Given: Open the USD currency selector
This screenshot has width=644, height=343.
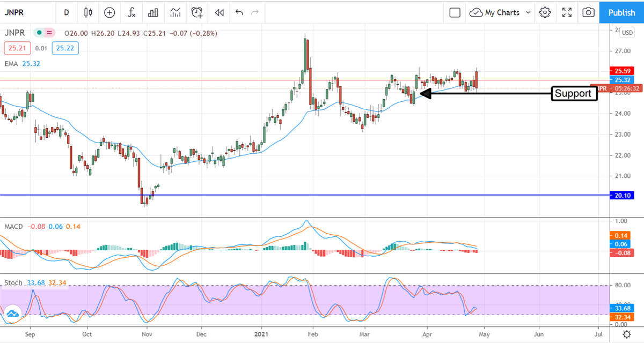Looking at the screenshot, I should (x=627, y=33).
